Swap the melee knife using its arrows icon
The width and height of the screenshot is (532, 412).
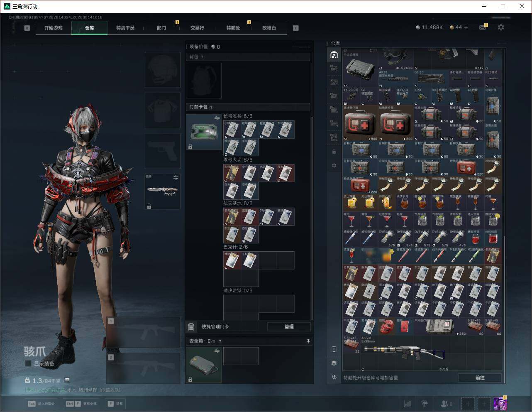(176, 178)
